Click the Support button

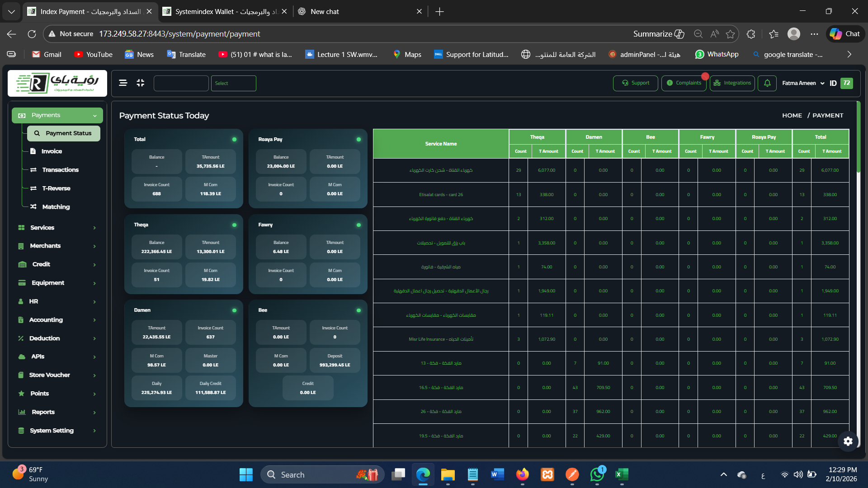(x=635, y=83)
